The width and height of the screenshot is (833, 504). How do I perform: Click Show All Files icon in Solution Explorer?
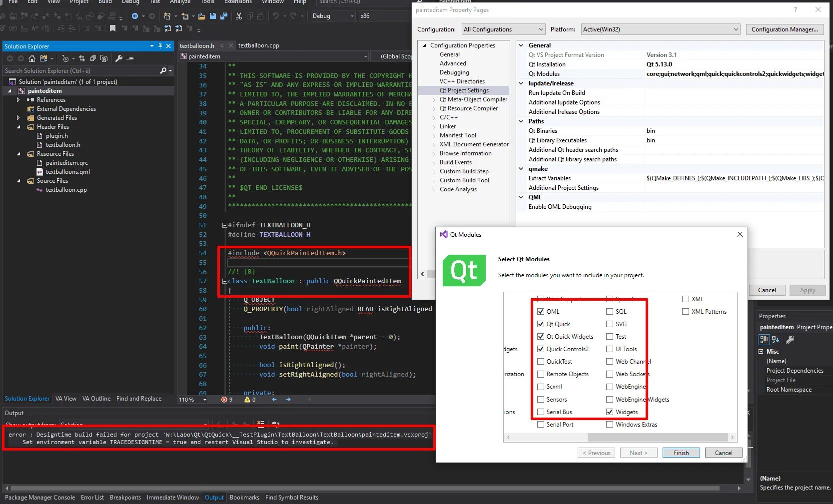click(104, 58)
